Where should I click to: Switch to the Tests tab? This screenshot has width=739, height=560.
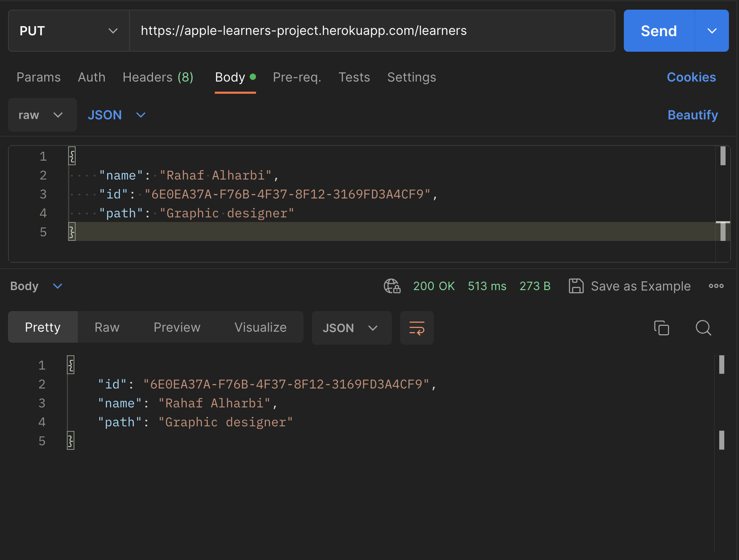coord(354,77)
